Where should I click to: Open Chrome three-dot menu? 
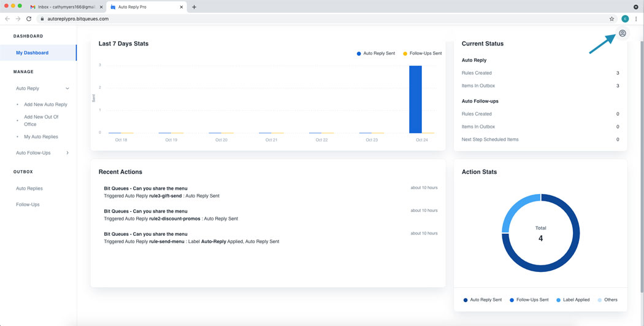(636, 19)
